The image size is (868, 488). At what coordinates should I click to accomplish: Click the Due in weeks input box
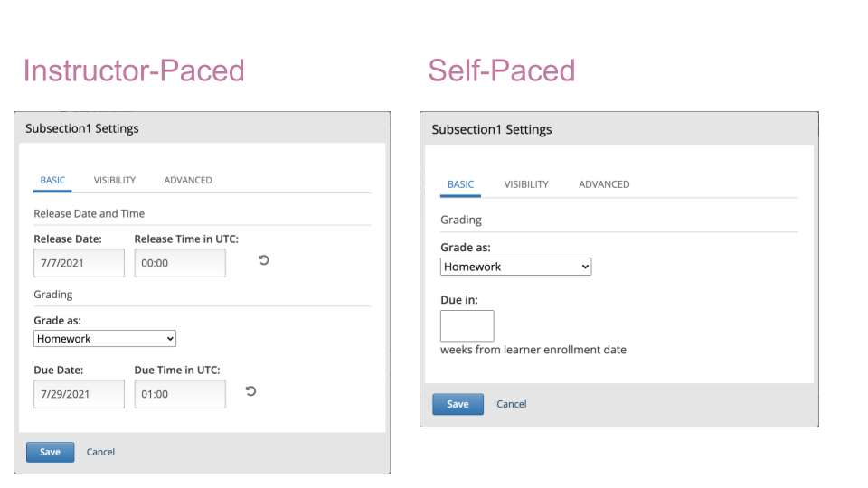[467, 326]
